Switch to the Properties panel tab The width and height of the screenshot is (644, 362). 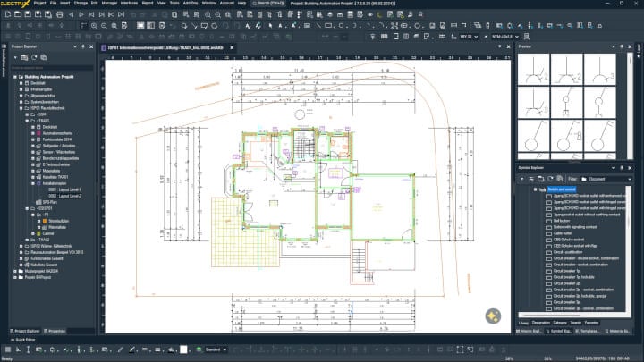click(55, 331)
